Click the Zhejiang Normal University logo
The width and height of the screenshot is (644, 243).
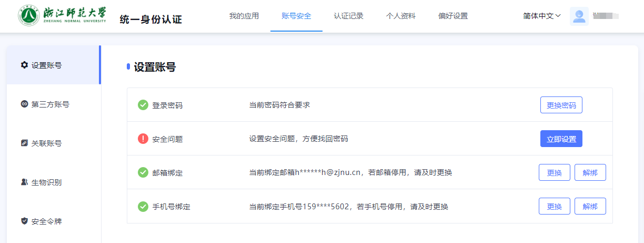pos(62,16)
